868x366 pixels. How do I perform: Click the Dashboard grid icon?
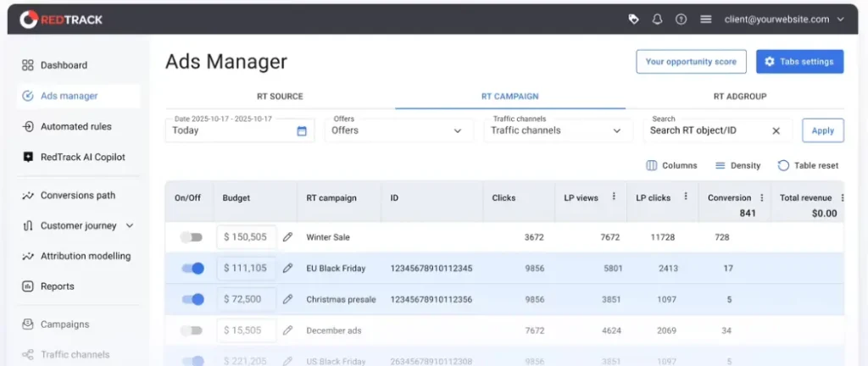click(28, 65)
